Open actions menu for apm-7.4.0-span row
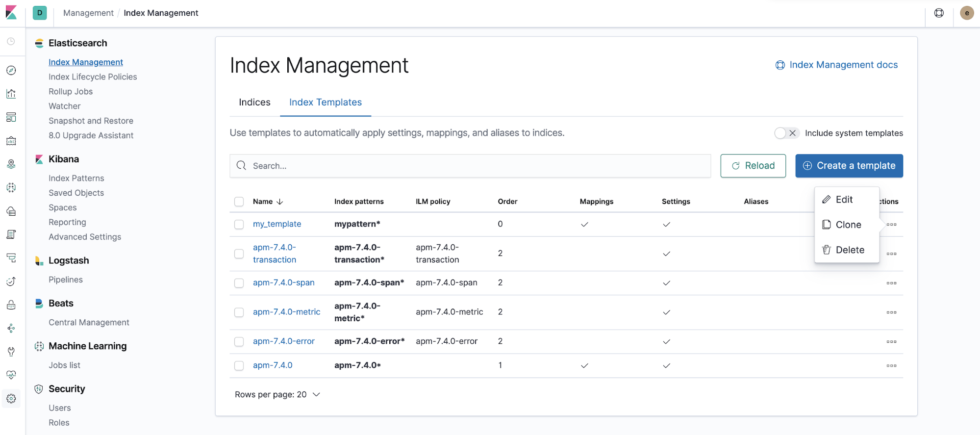980x435 pixels. pos(891,283)
